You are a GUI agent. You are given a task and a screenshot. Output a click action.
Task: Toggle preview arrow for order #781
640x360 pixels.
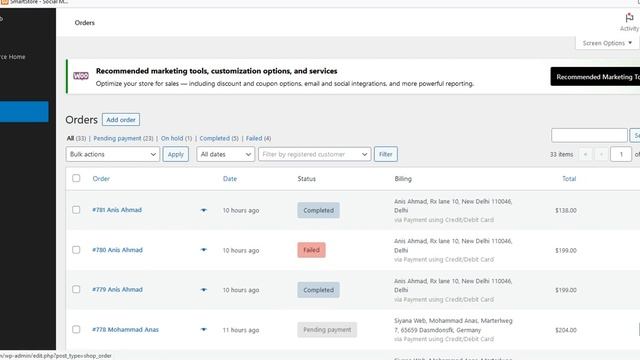click(x=204, y=210)
